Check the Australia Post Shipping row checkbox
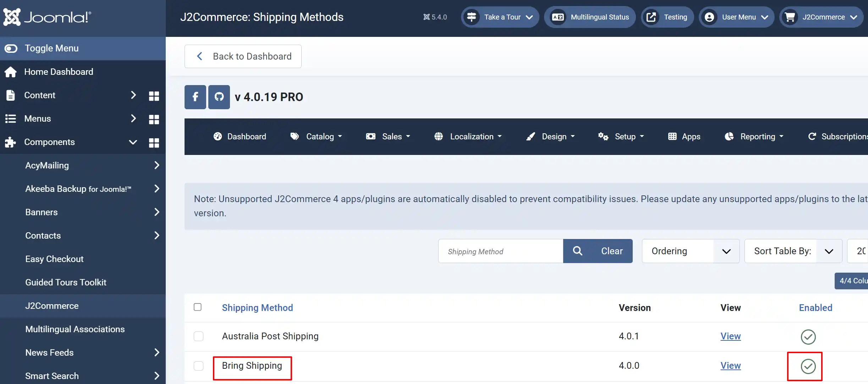Viewport: 868px width, 384px height. click(x=199, y=336)
